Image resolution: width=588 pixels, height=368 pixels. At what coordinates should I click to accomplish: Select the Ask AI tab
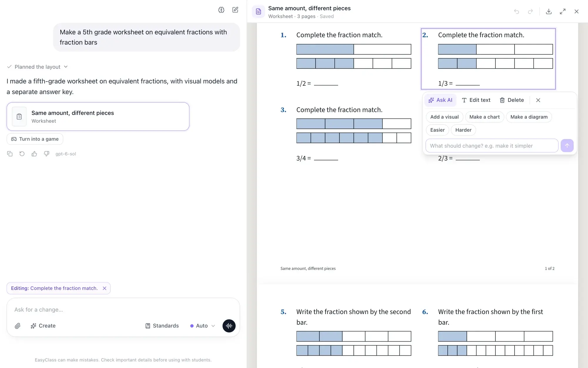[440, 100]
